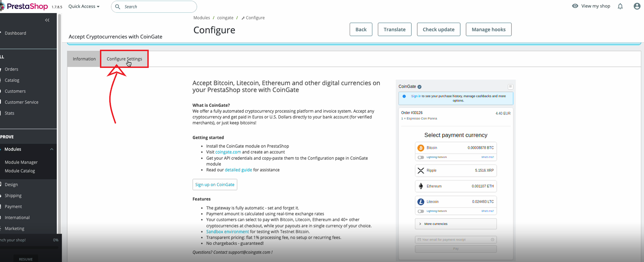Collapse the sidebar with double chevron
644x262 pixels.
coord(47,20)
